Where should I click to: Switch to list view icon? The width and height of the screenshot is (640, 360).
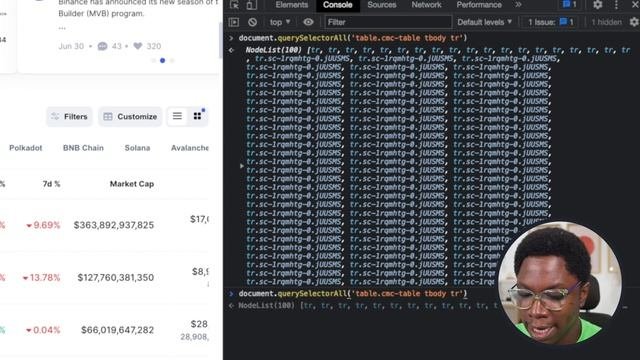pos(177,116)
